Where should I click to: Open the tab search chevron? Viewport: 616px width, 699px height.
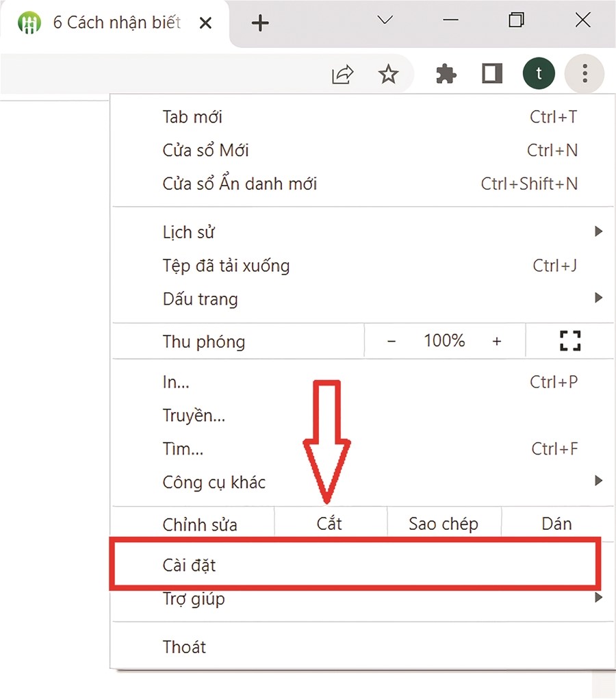pyautogui.click(x=385, y=21)
